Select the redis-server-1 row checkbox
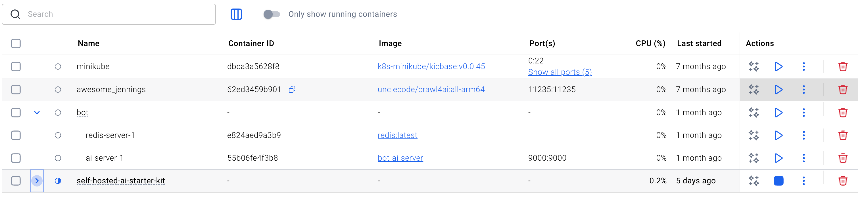The width and height of the screenshot is (868, 199). click(x=16, y=135)
